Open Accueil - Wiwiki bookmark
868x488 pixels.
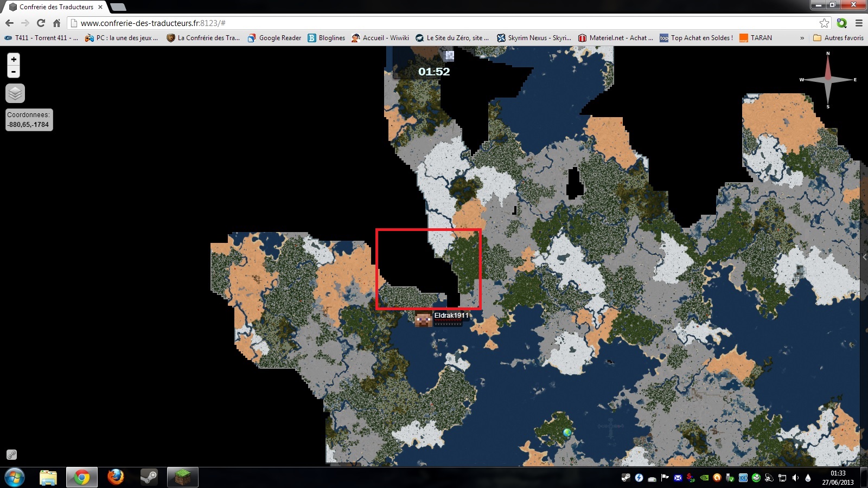(x=380, y=38)
